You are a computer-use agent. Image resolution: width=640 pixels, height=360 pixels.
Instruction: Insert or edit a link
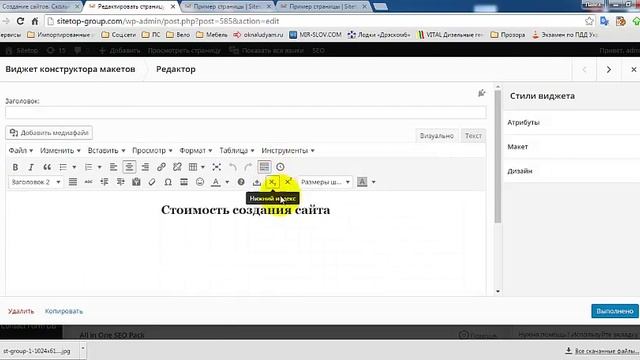click(x=161, y=167)
